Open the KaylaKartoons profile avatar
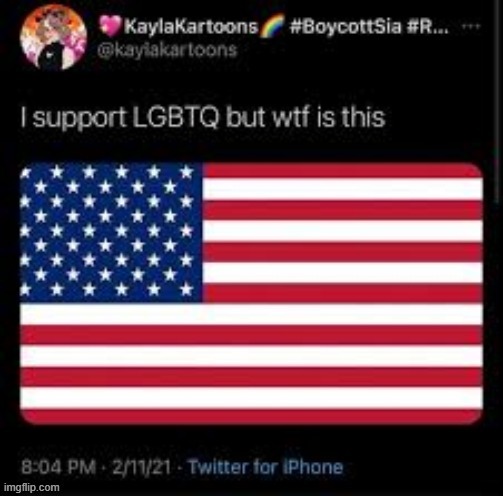The image size is (503, 496). pyautogui.click(x=53, y=39)
